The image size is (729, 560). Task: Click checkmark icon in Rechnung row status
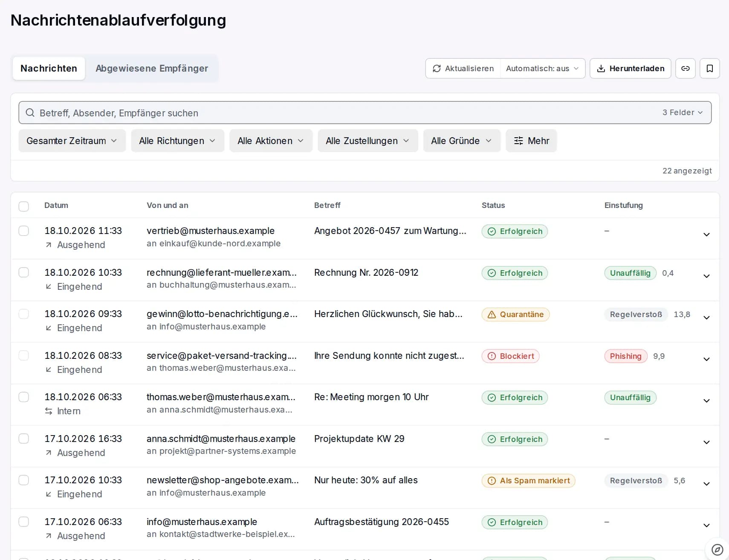(492, 273)
